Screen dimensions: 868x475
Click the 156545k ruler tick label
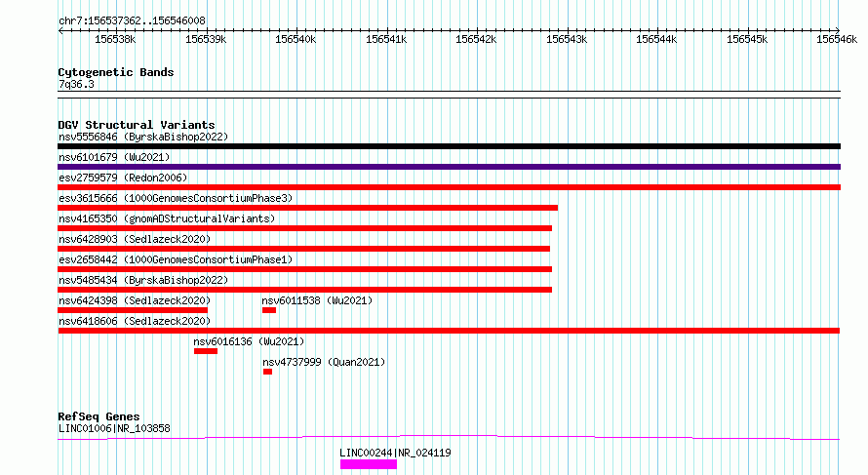click(x=747, y=39)
